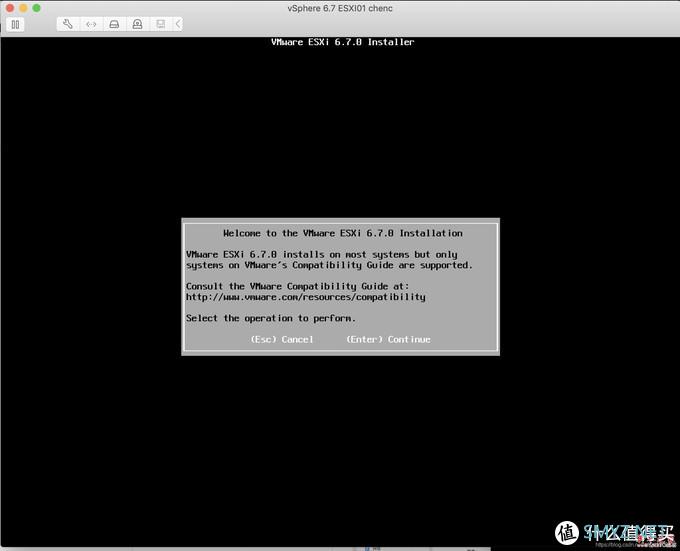Open virtual machine settings wrench icon

(x=68, y=24)
